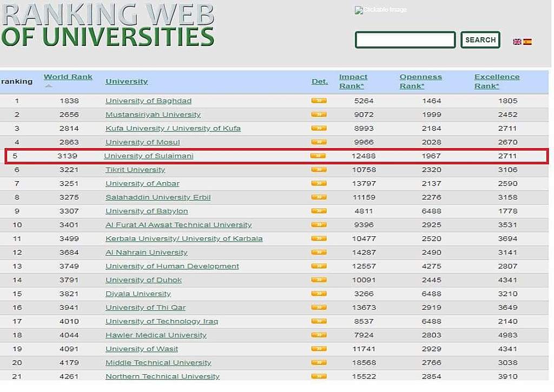
Task: Open the University of Thi Qar link
Action: pos(146,308)
